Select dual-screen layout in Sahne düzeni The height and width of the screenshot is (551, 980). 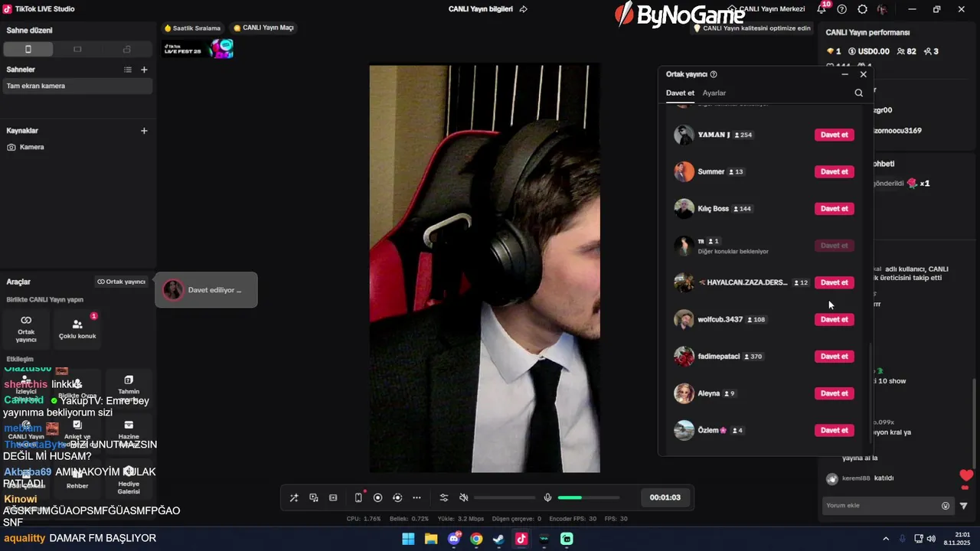[127, 49]
